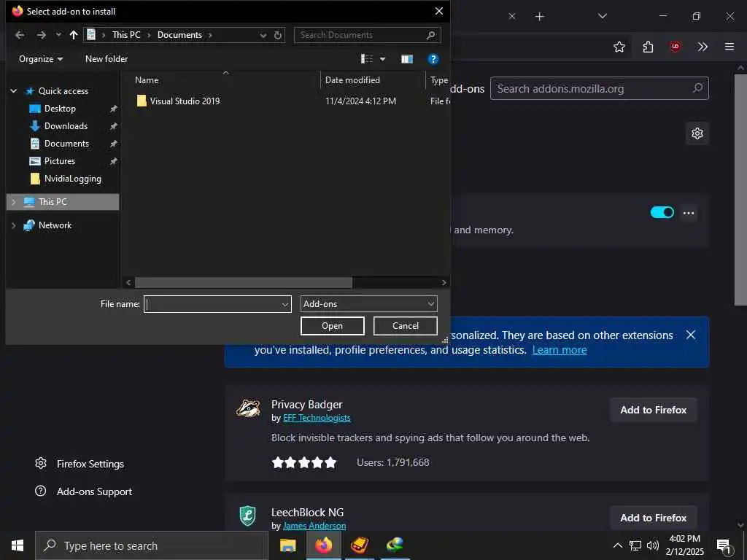Click the horizontal scrollbar of file list
This screenshot has height=560, width=747.
244,282
